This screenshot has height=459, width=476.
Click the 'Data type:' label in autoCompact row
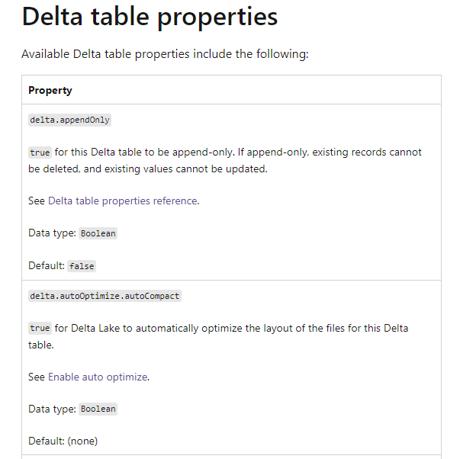click(x=52, y=409)
